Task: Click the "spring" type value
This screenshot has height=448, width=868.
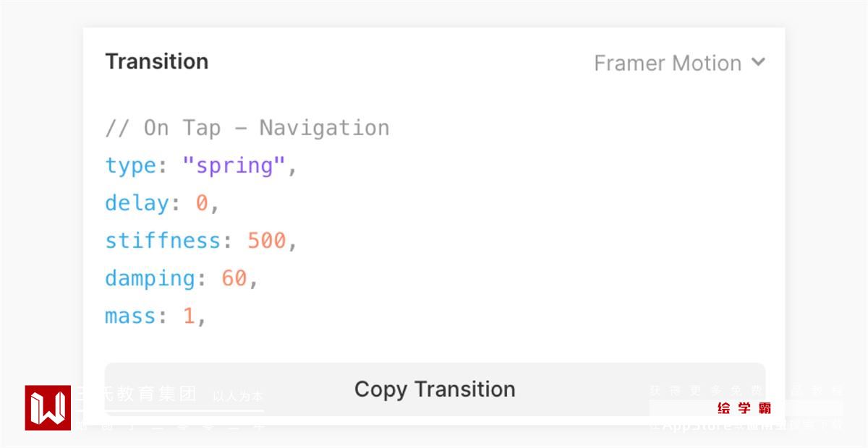Action: pyautogui.click(x=232, y=165)
